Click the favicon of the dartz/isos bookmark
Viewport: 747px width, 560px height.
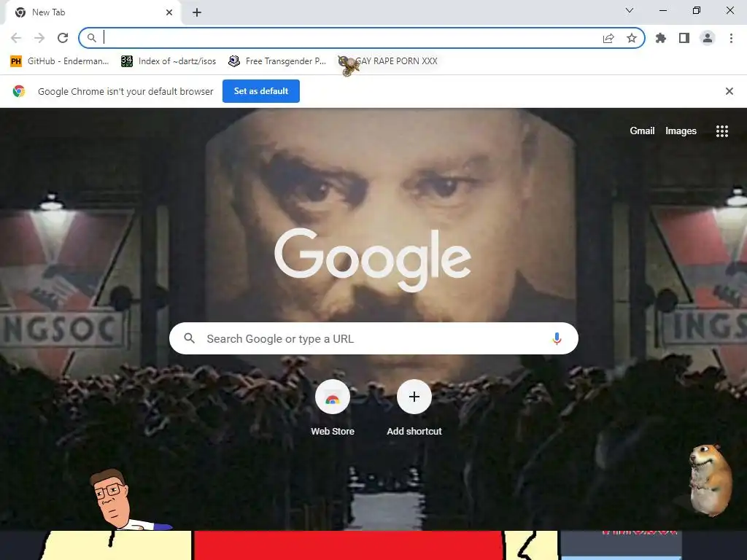pyautogui.click(x=127, y=61)
